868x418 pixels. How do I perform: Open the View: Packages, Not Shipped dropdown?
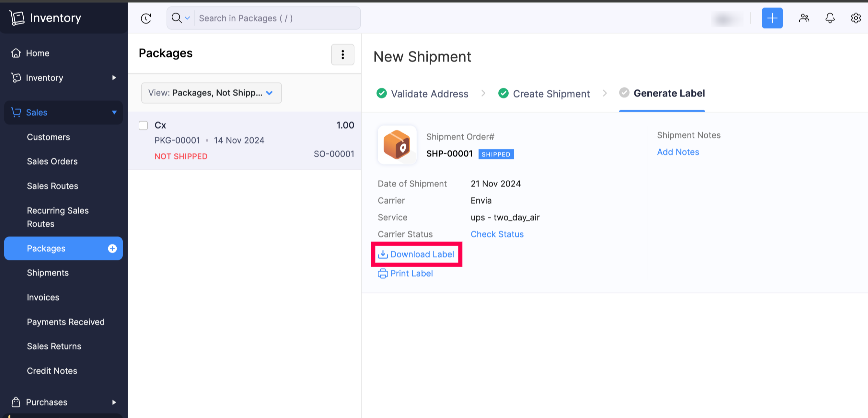point(211,93)
